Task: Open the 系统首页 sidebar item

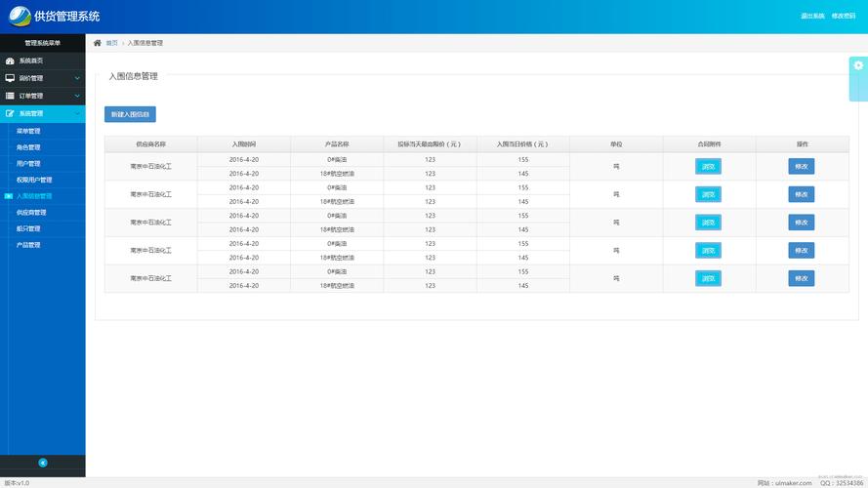Action: click(43, 61)
